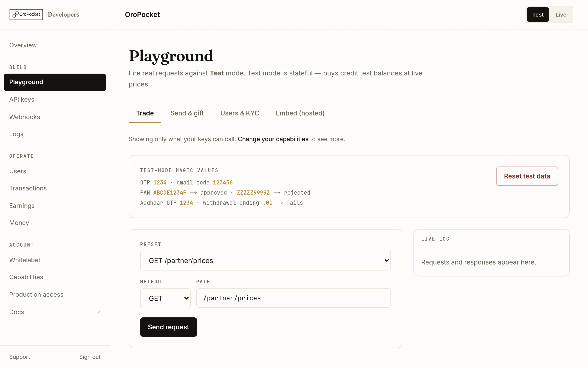Image resolution: width=588 pixels, height=368 pixels.
Task: Open Transactions in the sidebar
Action: pos(55,188)
